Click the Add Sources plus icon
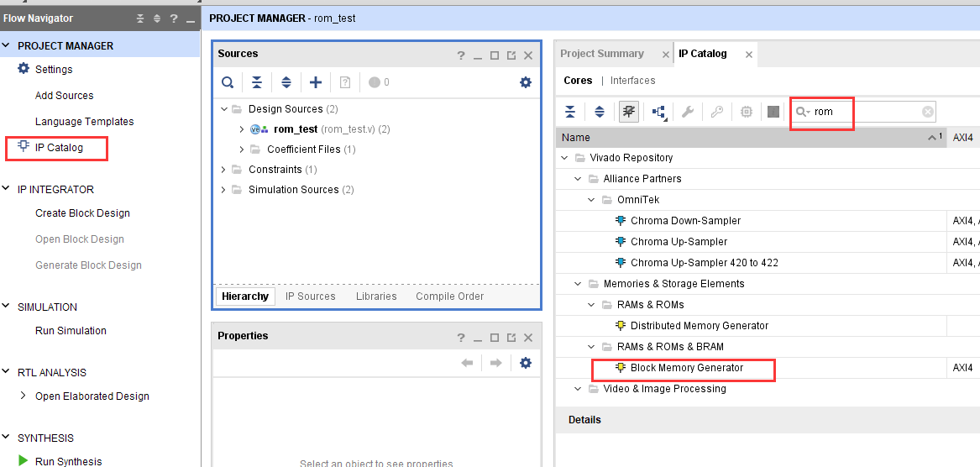This screenshot has height=467, width=980. tap(316, 82)
